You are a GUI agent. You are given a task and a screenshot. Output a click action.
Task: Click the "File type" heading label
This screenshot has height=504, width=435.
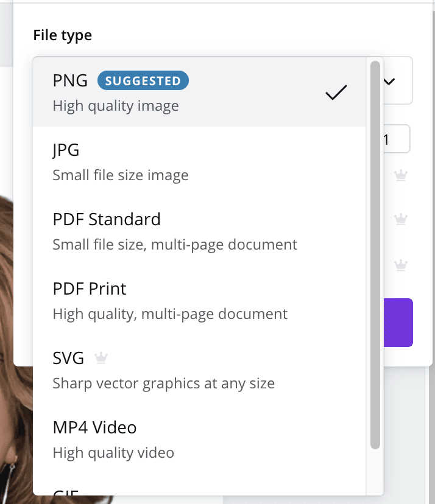(62, 35)
